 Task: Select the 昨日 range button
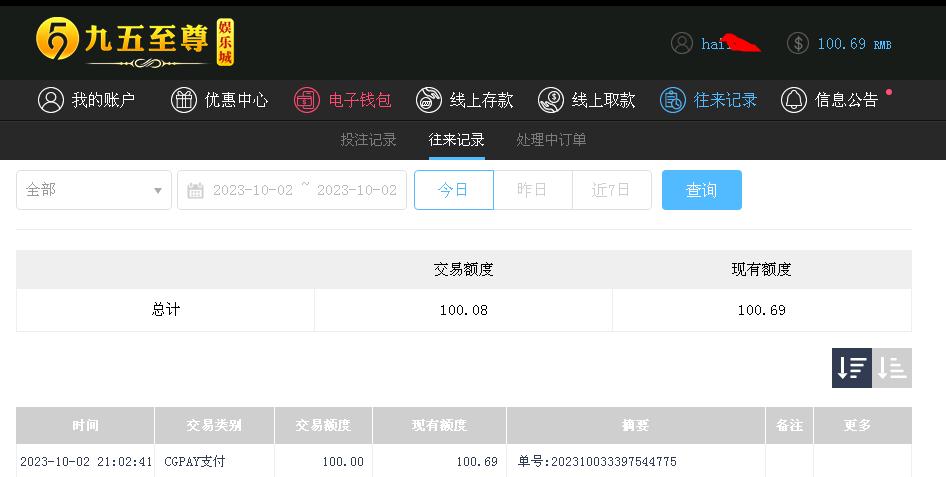[533, 190]
